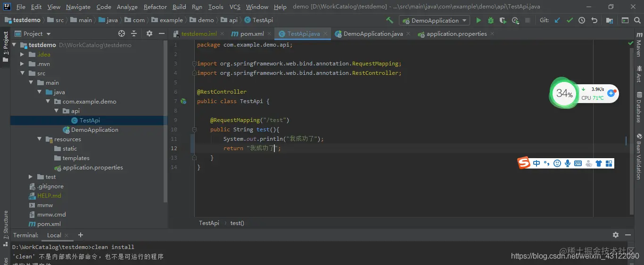Collapse all in the Project panel
Image resolution: width=644 pixels, height=265 pixels.
134,33
